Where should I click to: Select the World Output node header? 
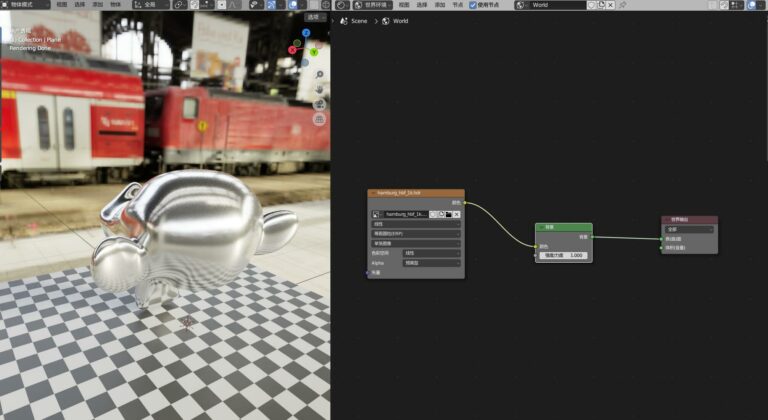coord(690,220)
